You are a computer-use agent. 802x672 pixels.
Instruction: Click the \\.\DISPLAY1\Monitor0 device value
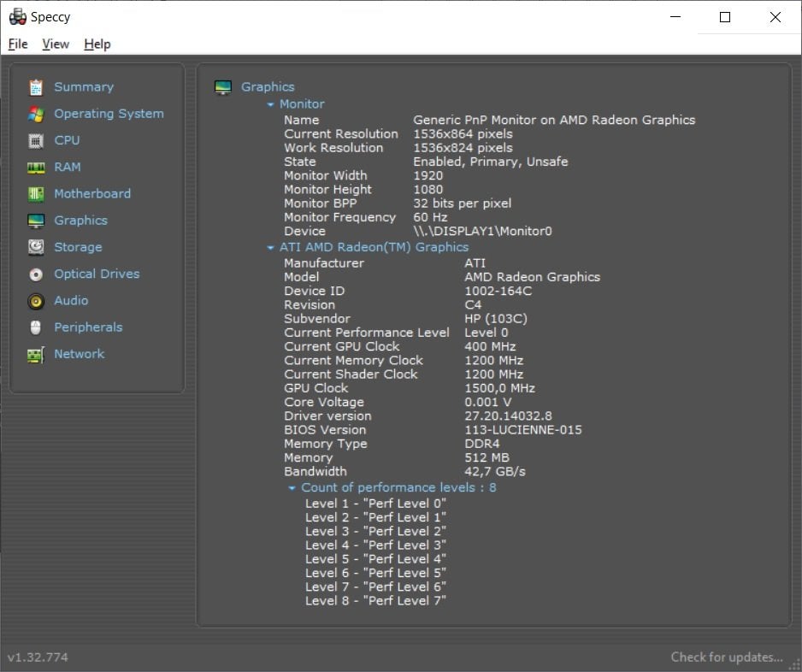click(x=483, y=231)
